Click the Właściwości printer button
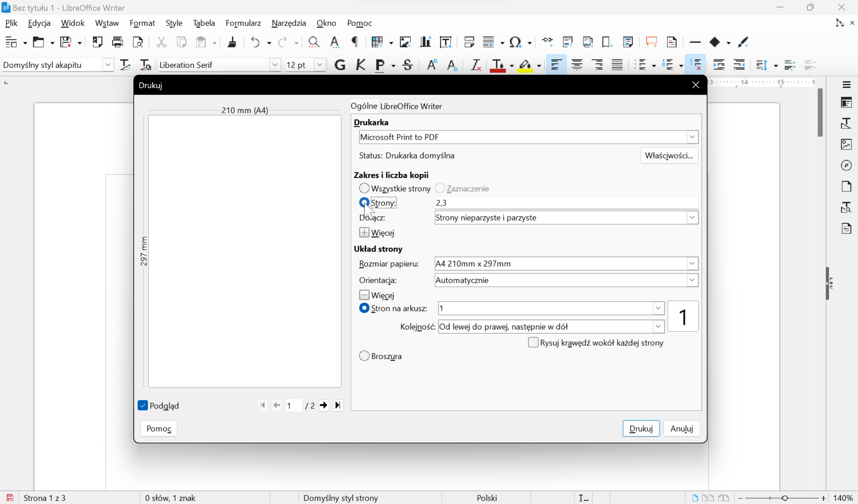Screen dimensions: 858x504 (669, 155)
